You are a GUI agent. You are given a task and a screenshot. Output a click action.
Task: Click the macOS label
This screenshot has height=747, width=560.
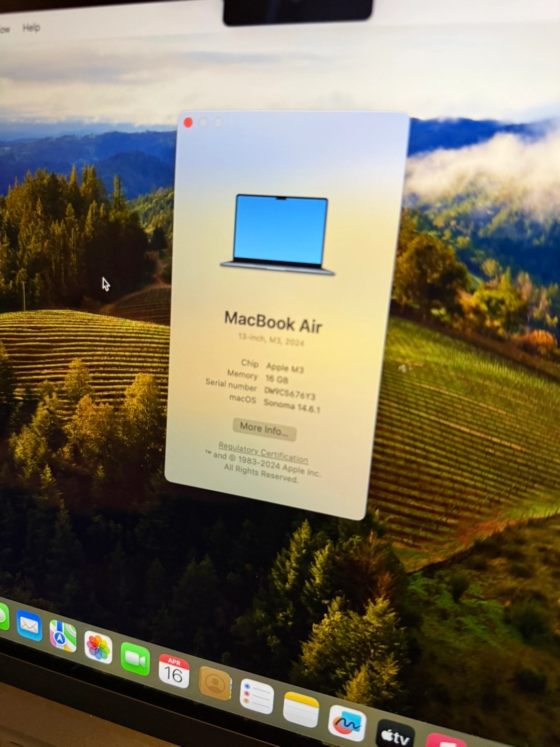tap(243, 398)
